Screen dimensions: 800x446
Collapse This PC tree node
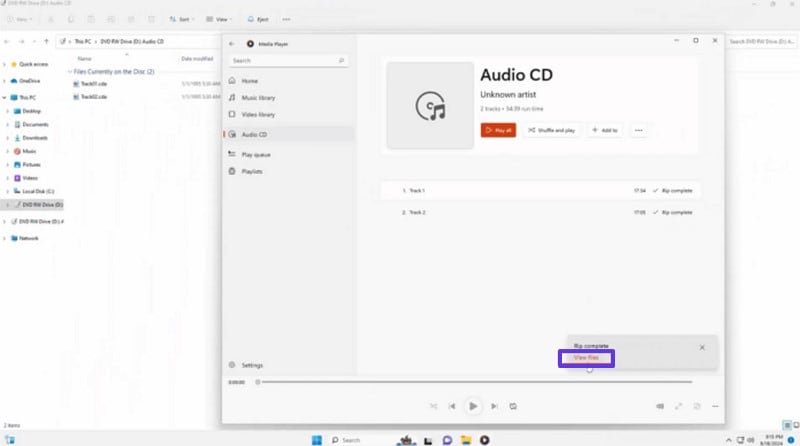pos(5,97)
